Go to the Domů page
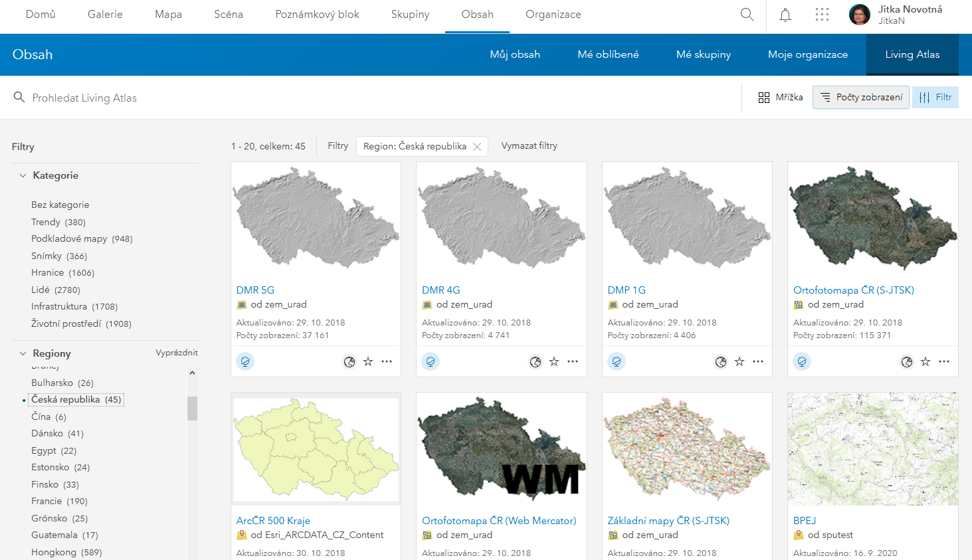This screenshot has height=560, width=972. coord(41,15)
